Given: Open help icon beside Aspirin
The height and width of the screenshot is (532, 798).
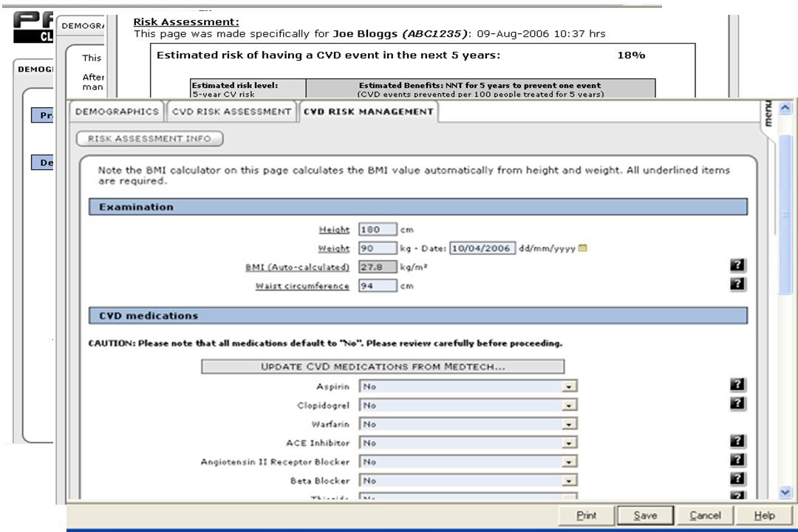Looking at the screenshot, I should click(x=737, y=384).
